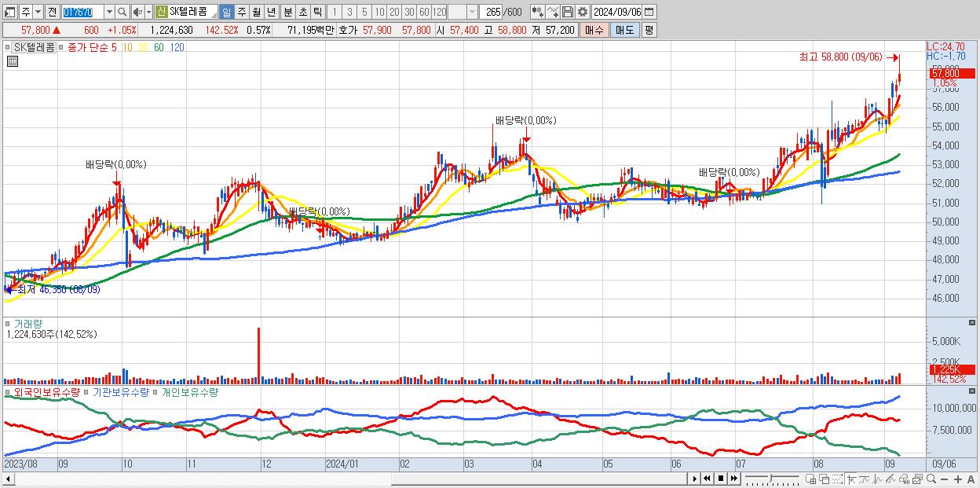Select interval 5 in toolbar
This screenshot has height=488, width=980.
coord(364,13)
